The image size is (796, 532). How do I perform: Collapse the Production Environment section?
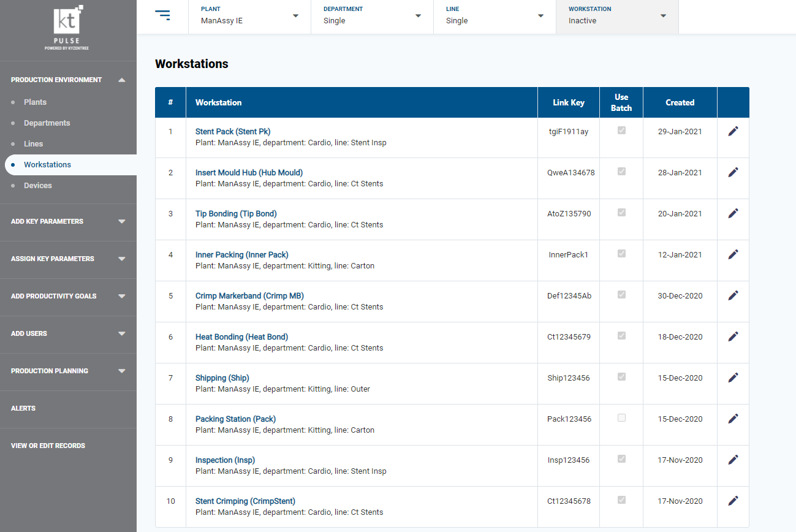pyautogui.click(x=68, y=80)
